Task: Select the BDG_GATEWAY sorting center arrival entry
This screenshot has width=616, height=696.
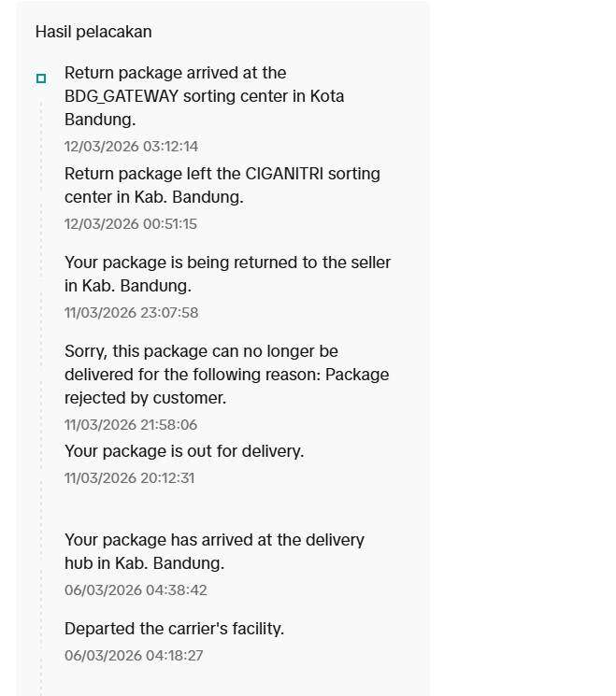Action: 204,96
